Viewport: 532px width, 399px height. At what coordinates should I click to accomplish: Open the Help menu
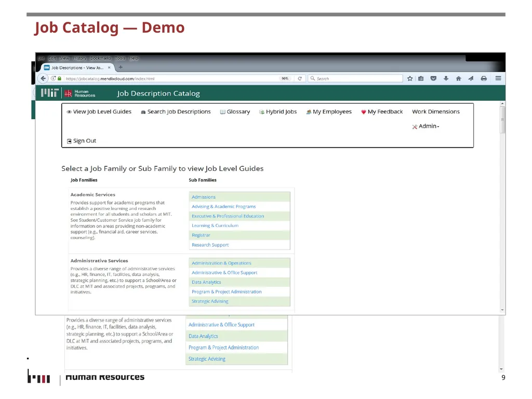[x=134, y=58]
